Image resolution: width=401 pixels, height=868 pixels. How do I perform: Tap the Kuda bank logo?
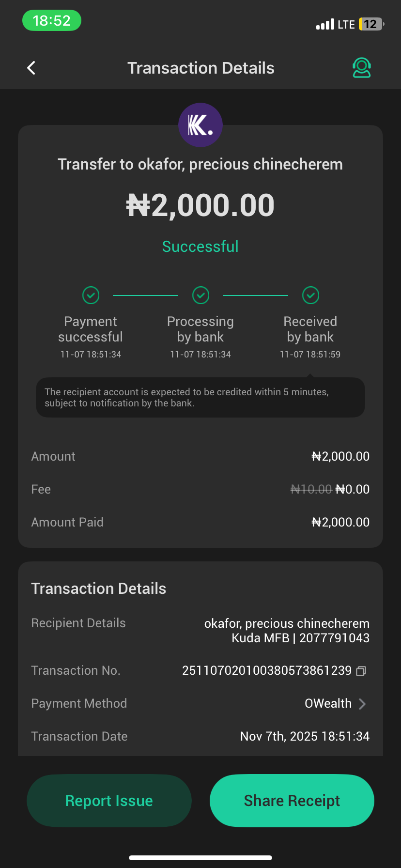pyautogui.click(x=200, y=125)
